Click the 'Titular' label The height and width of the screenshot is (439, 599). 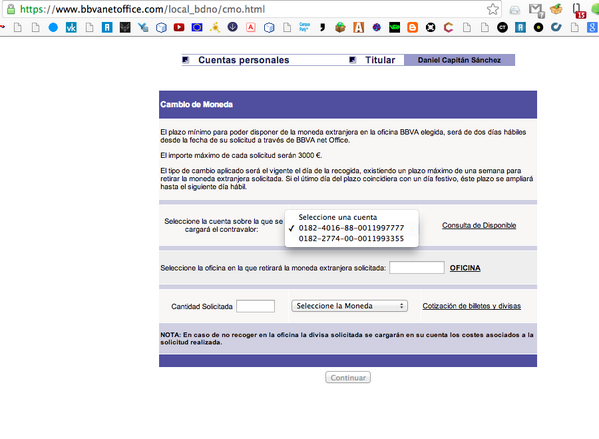coord(380,60)
